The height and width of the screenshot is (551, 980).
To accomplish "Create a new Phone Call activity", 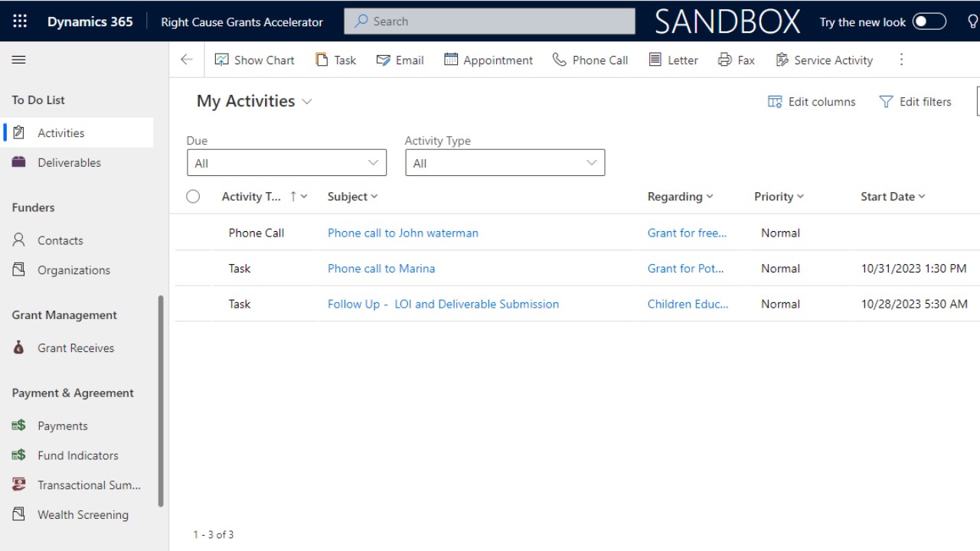I will (x=590, y=60).
